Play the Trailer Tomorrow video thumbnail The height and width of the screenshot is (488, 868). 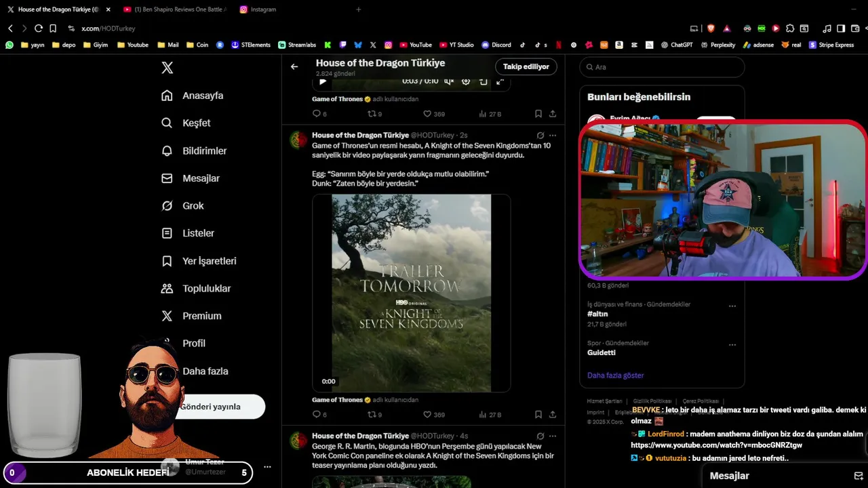[x=411, y=293]
